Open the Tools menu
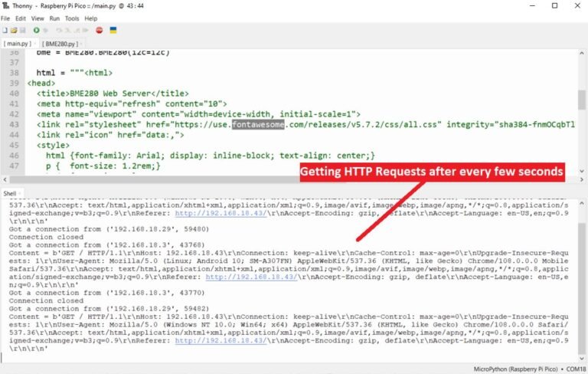Image resolution: width=588 pixels, height=374 pixels. coord(72,18)
